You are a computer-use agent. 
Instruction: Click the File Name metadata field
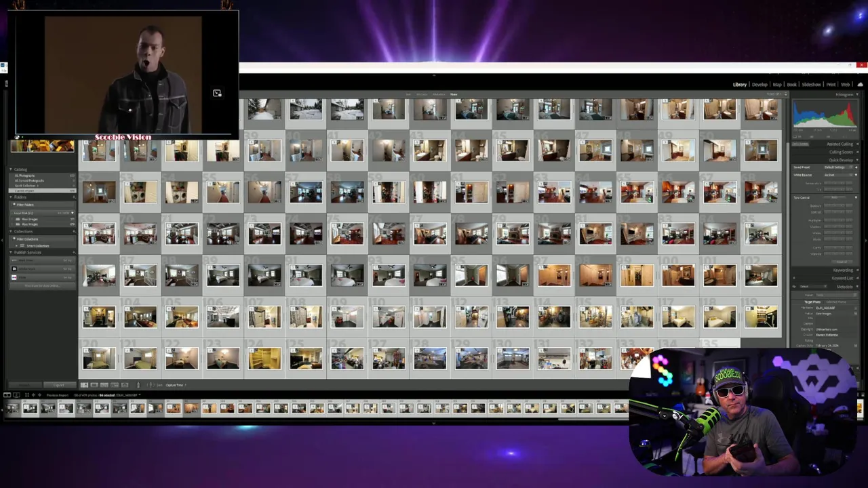[x=834, y=308]
